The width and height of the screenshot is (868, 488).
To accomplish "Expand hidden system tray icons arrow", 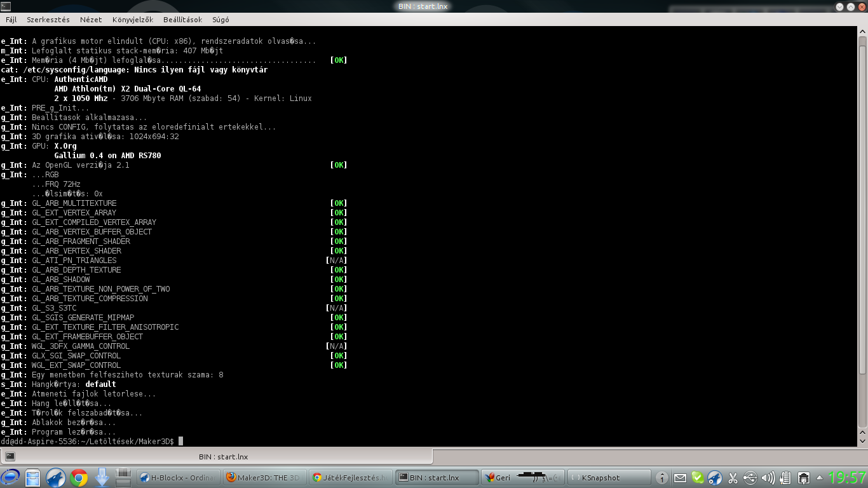I will tap(820, 478).
